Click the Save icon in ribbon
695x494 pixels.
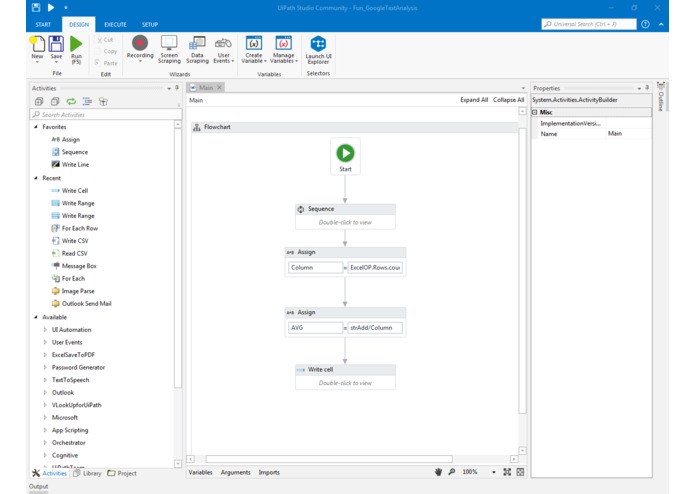[x=56, y=44]
